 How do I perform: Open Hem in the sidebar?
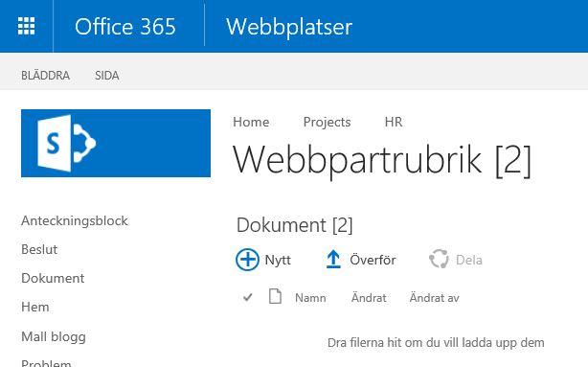tap(35, 307)
